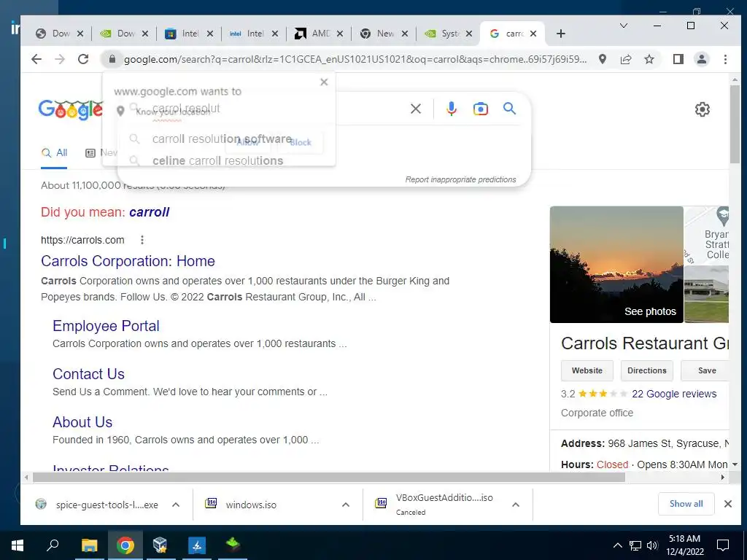Select the All search results tab
This screenshot has height=560, width=747.
[54, 153]
